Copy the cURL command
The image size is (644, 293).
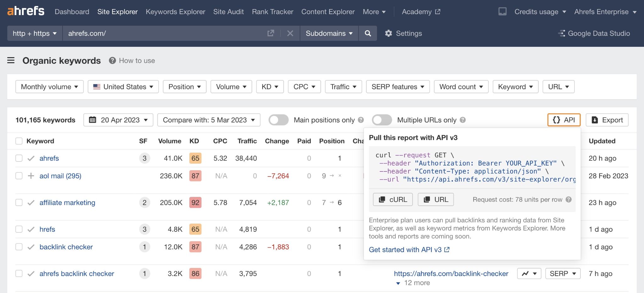click(393, 199)
